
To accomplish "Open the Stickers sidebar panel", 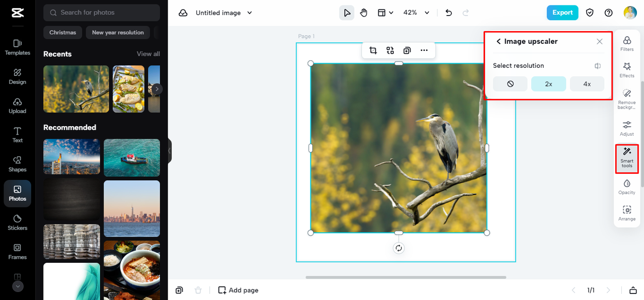I will (18, 223).
